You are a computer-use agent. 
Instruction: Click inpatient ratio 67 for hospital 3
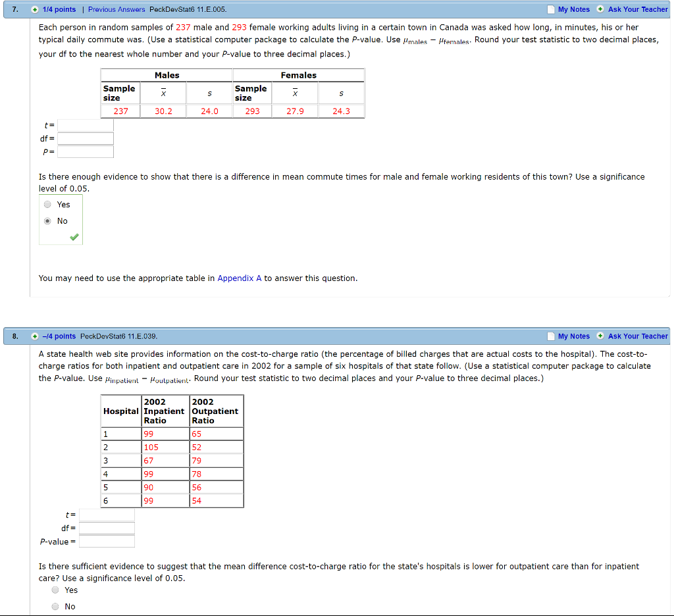(149, 461)
